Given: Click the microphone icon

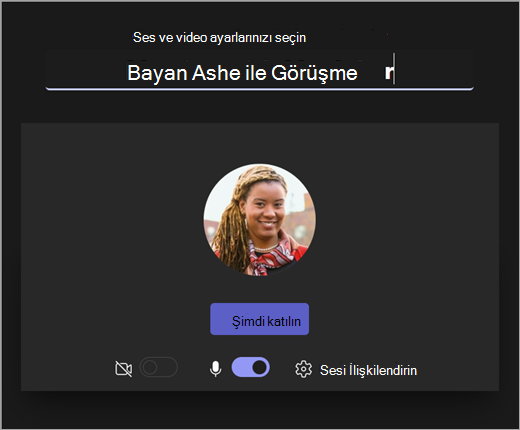Looking at the screenshot, I should [216, 369].
